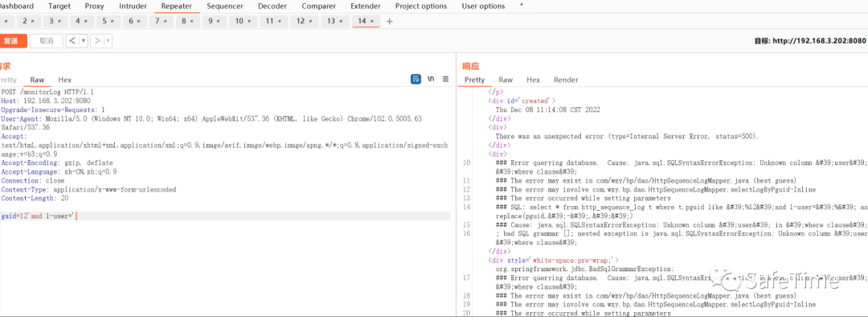
Task: Close Repeater tab 12 with its x
Action: point(310,22)
